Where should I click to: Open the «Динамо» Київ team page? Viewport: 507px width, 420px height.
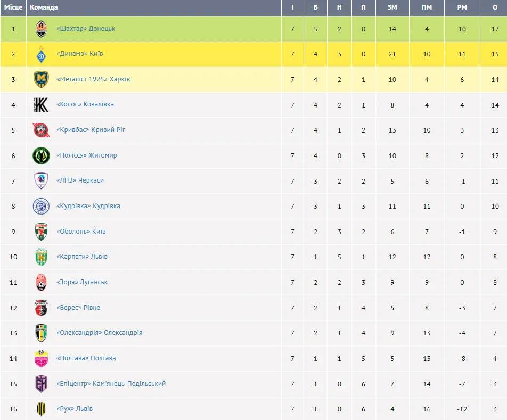pos(80,54)
